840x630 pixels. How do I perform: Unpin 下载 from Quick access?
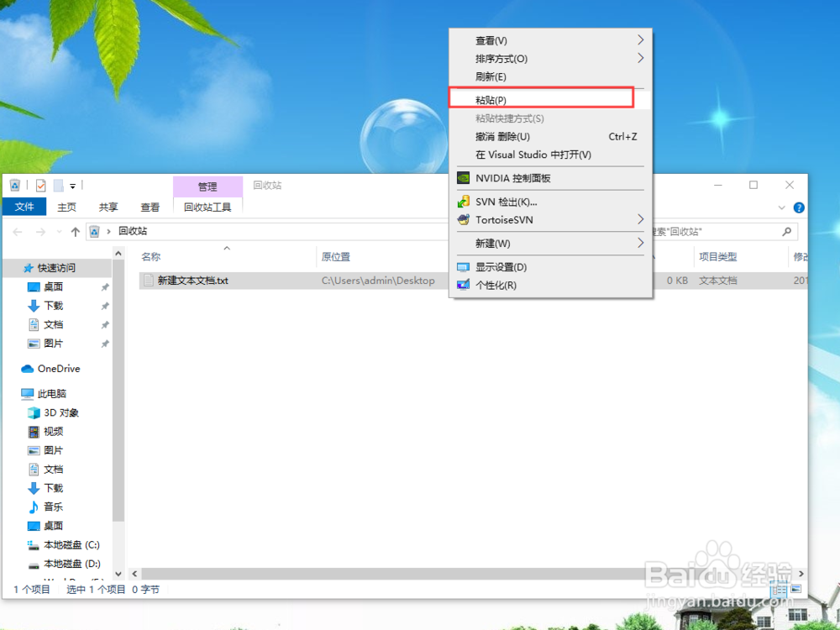pyautogui.click(x=106, y=305)
